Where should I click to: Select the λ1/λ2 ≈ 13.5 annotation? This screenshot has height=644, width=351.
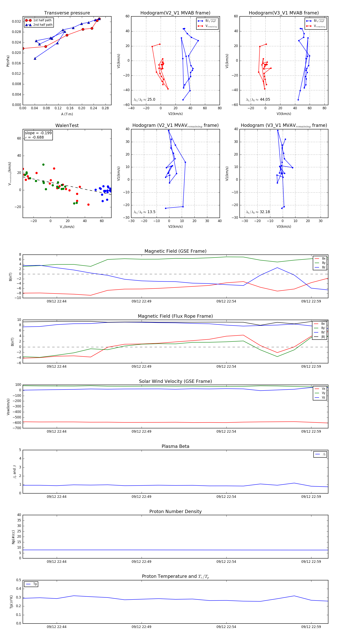(144, 212)
